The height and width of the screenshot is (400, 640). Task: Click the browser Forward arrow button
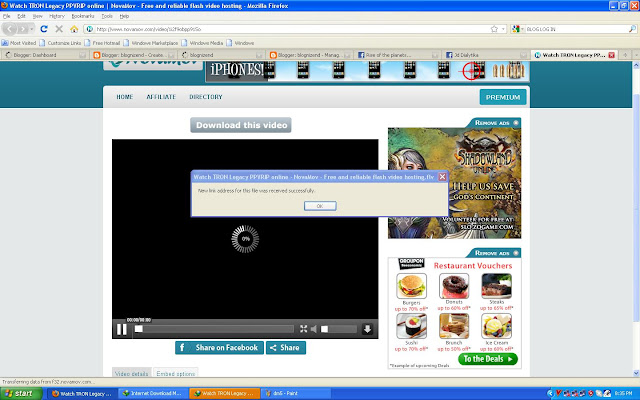click(x=22, y=29)
